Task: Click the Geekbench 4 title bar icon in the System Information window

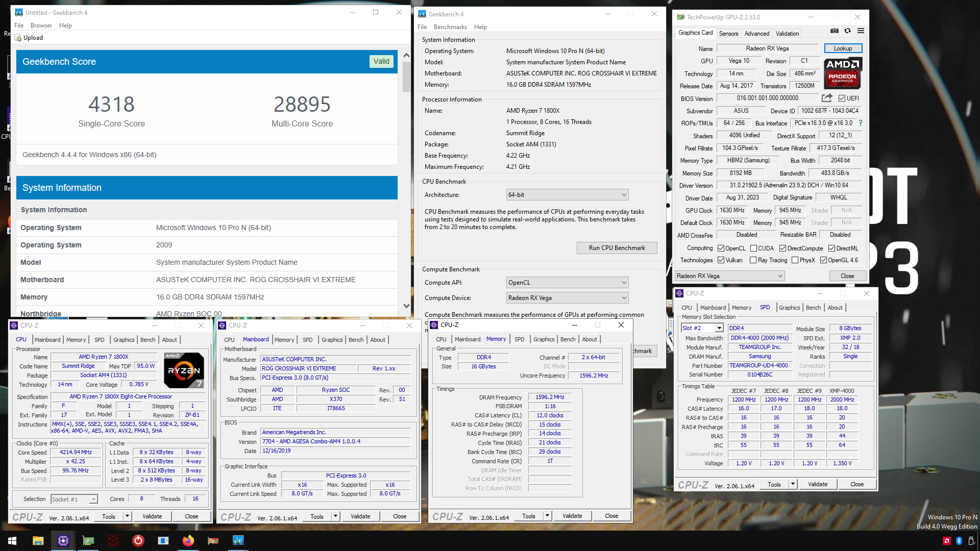Action: point(422,14)
